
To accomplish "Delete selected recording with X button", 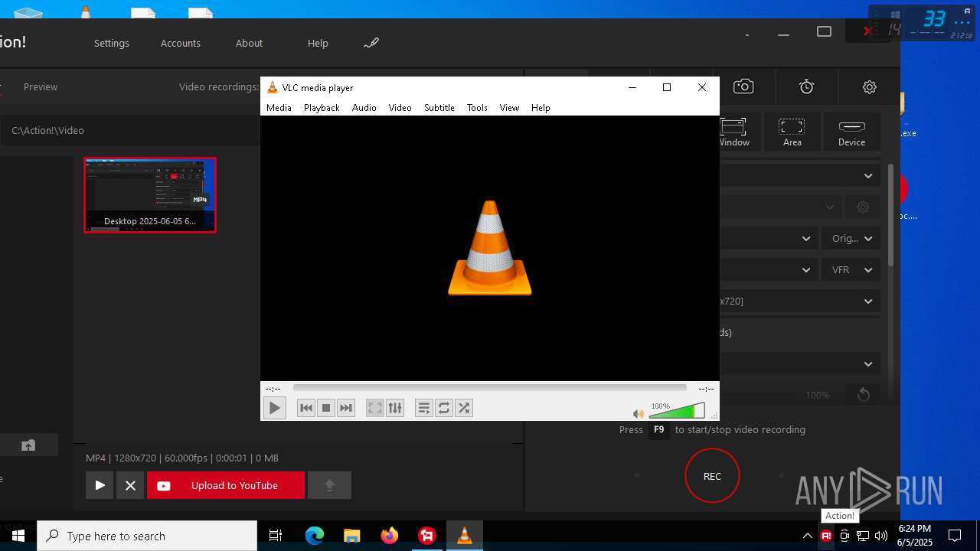I will point(130,485).
